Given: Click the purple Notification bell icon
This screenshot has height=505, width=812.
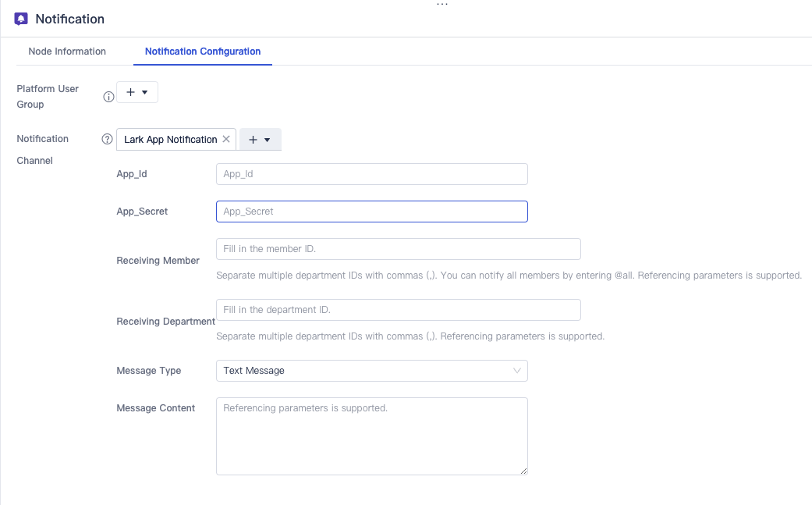Looking at the screenshot, I should 21,19.
